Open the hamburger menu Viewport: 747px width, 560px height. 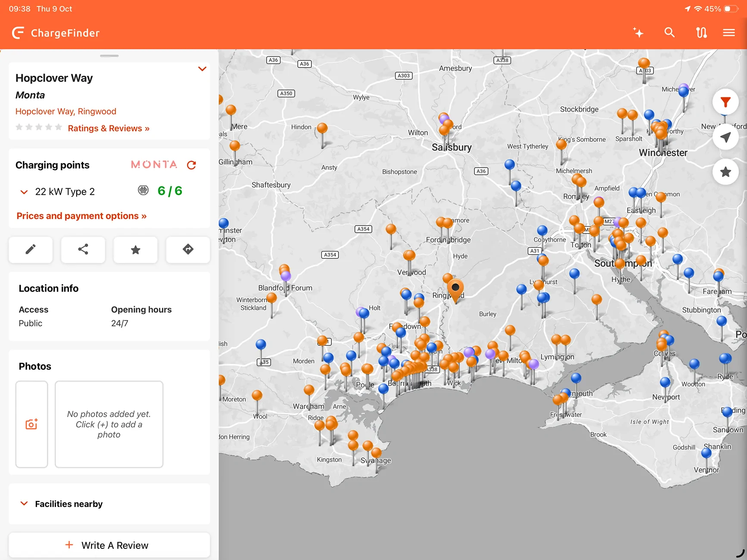pyautogui.click(x=729, y=33)
